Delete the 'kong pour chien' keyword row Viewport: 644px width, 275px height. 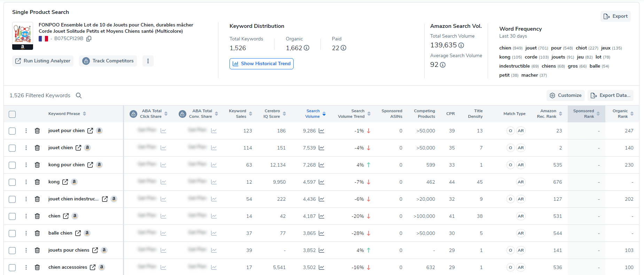(x=37, y=165)
